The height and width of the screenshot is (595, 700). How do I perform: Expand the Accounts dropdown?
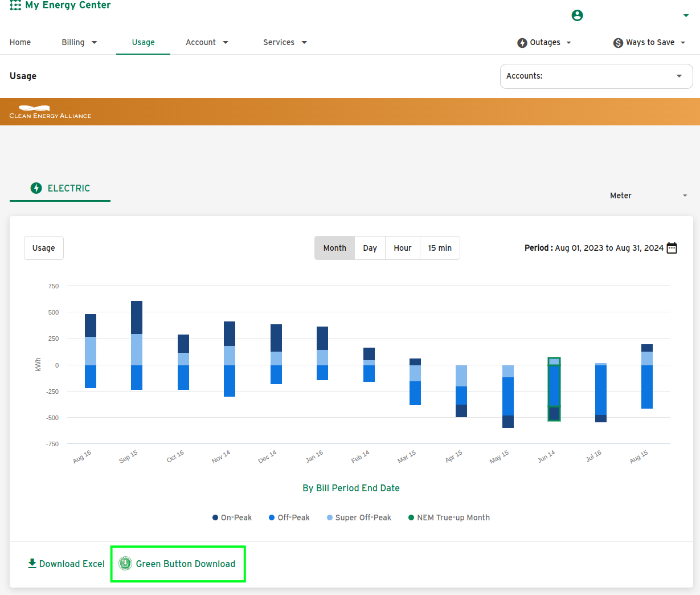[596, 76]
